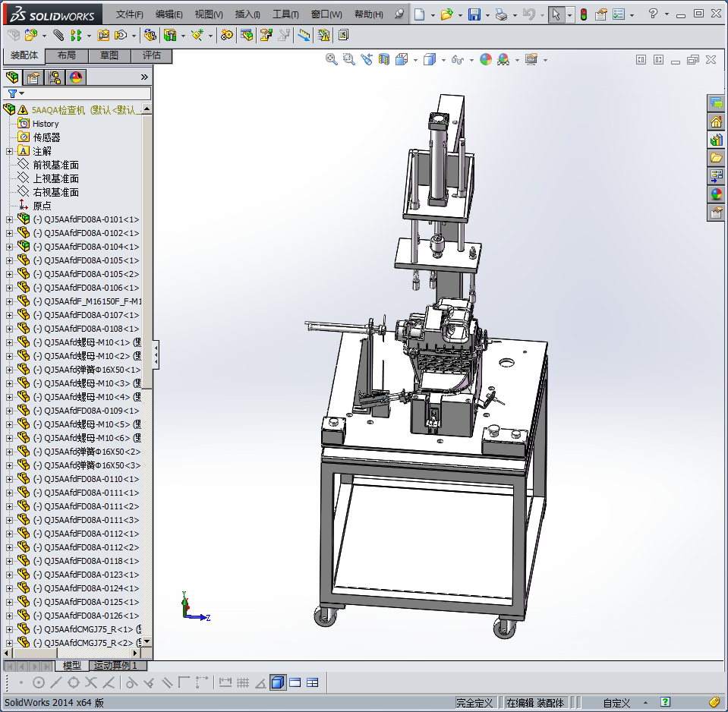This screenshot has height=712, width=728.
Task: Switch to the 评估 tab
Action: pos(151,55)
